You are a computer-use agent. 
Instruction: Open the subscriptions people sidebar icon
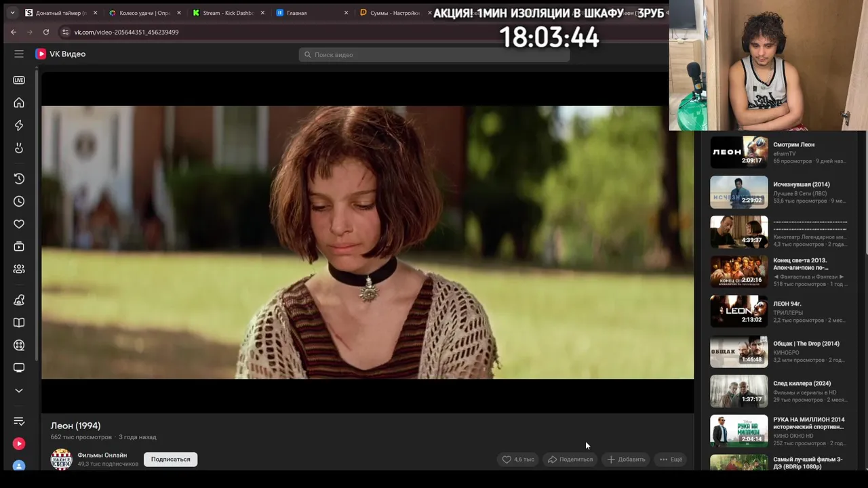pos(19,269)
